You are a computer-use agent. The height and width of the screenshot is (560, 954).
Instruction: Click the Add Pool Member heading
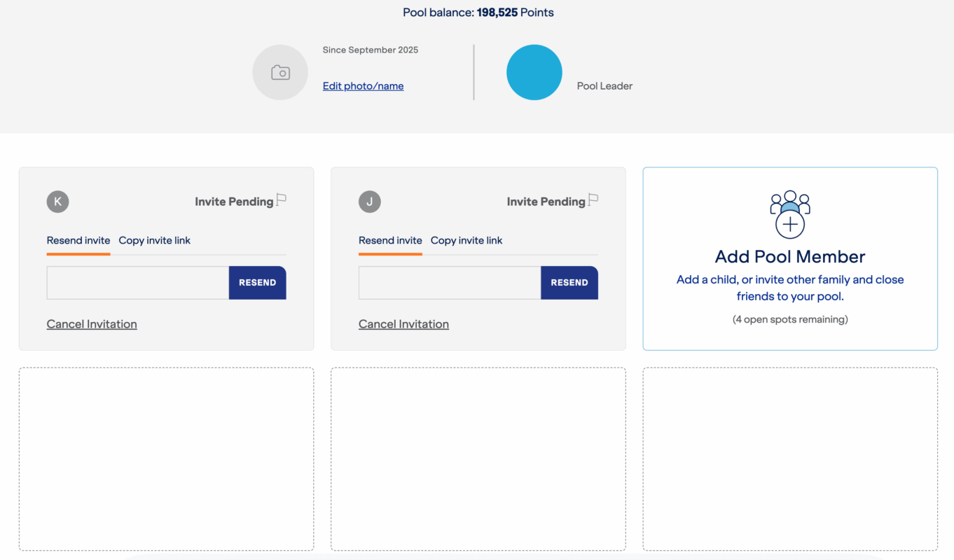click(790, 257)
